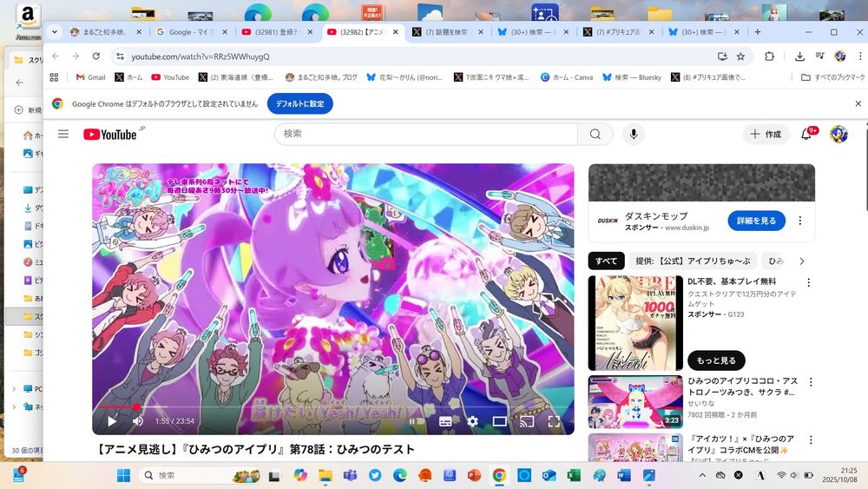Click もっと見る on the sponsored game ad
This screenshot has width=868, height=489.
tap(716, 360)
